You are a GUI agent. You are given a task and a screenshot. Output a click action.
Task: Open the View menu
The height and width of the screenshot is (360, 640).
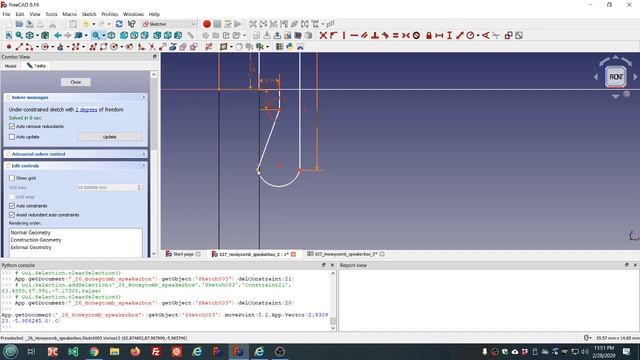(35, 14)
